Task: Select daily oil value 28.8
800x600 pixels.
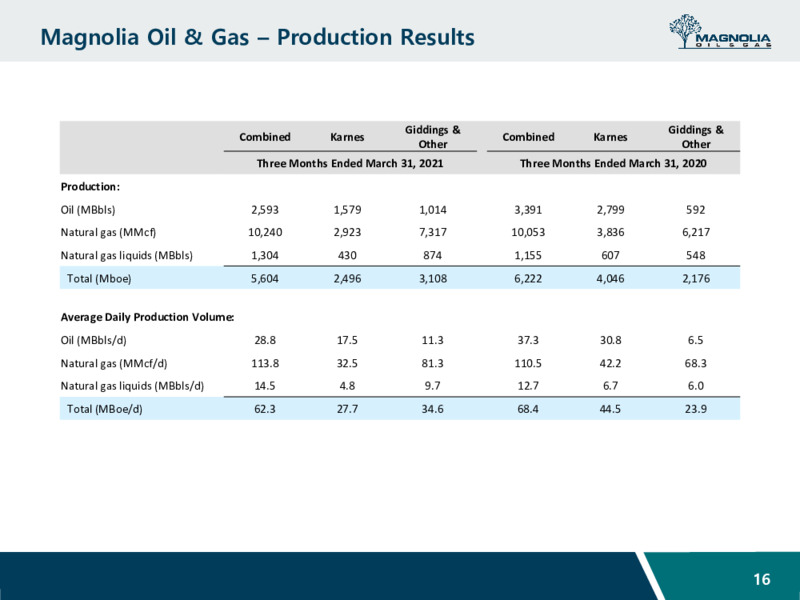Action: coord(265,340)
